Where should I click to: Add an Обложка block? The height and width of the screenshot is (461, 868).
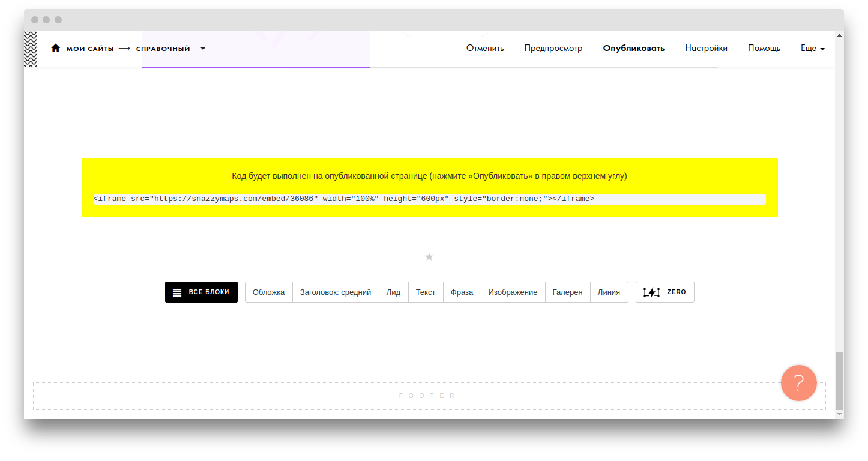[269, 292]
